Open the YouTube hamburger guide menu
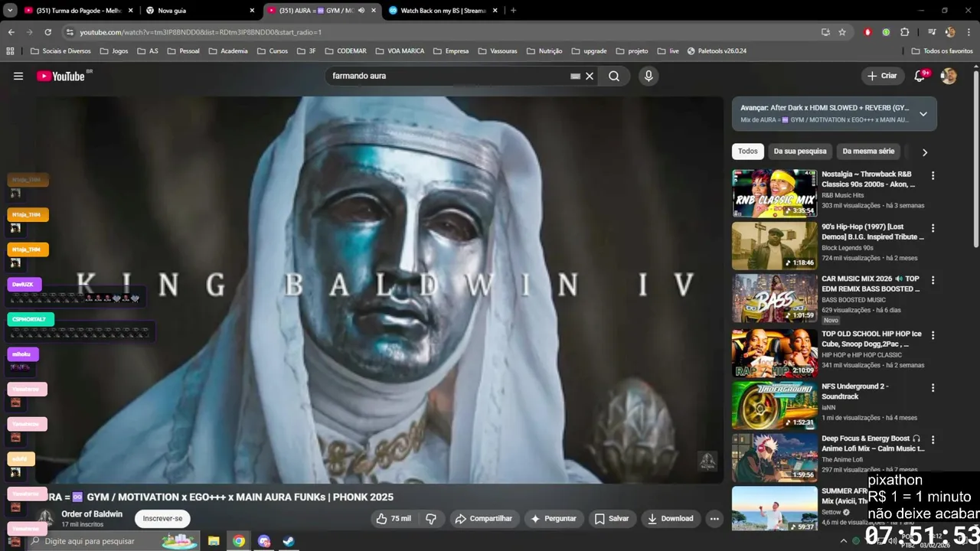 point(18,76)
